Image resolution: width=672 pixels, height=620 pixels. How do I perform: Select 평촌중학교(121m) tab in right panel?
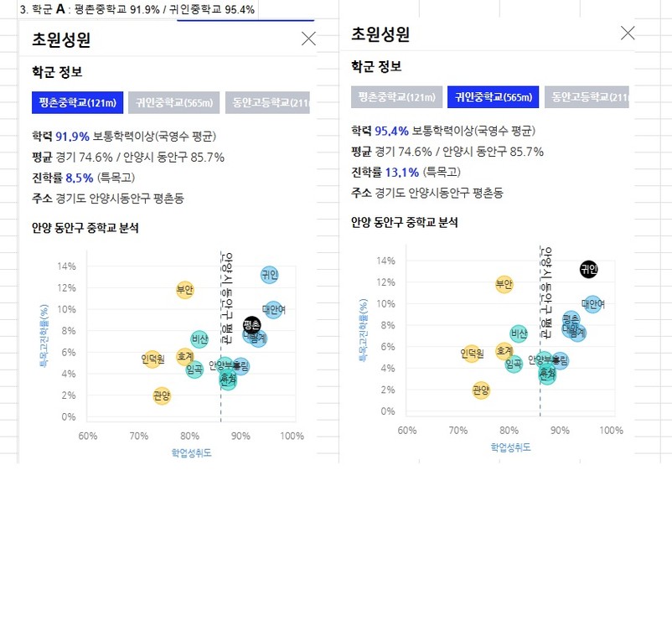click(396, 97)
